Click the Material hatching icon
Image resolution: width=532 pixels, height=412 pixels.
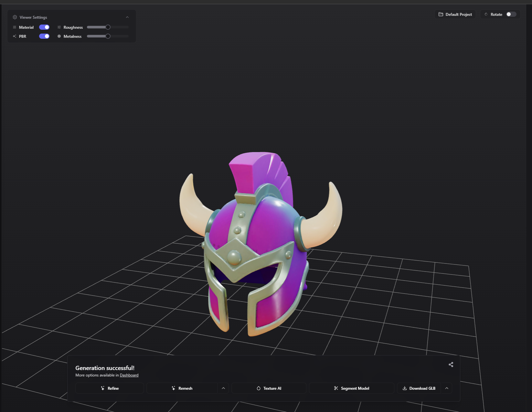[x=15, y=27]
